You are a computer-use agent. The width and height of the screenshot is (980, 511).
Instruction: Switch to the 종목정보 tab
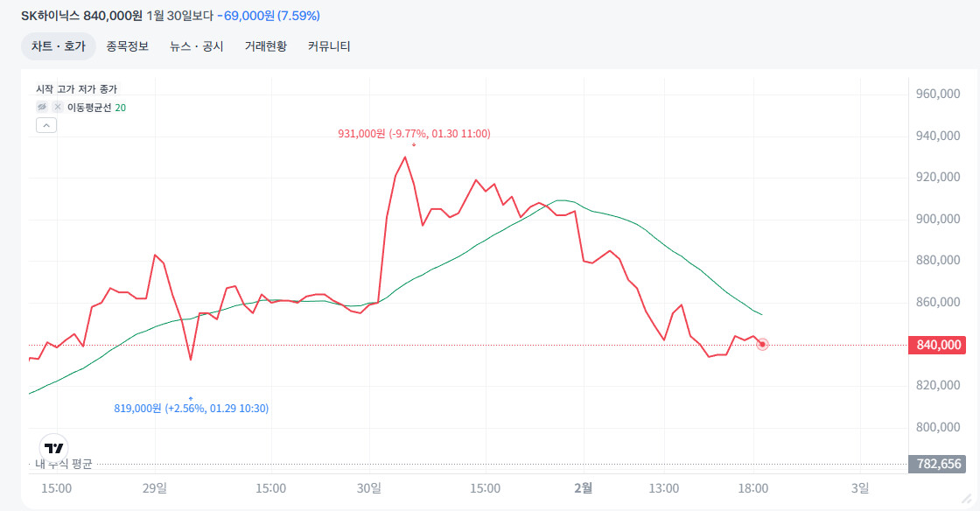pyautogui.click(x=128, y=46)
